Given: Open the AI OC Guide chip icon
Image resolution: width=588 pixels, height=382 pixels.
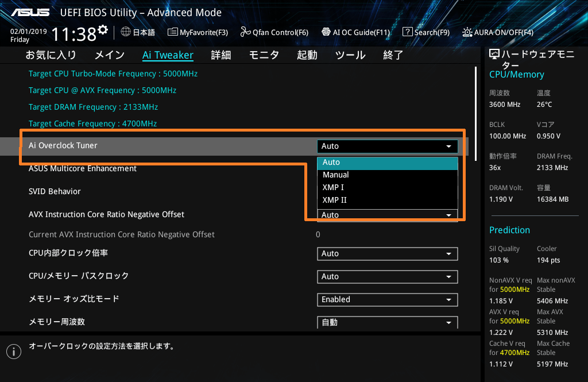Looking at the screenshot, I should point(326,32).
